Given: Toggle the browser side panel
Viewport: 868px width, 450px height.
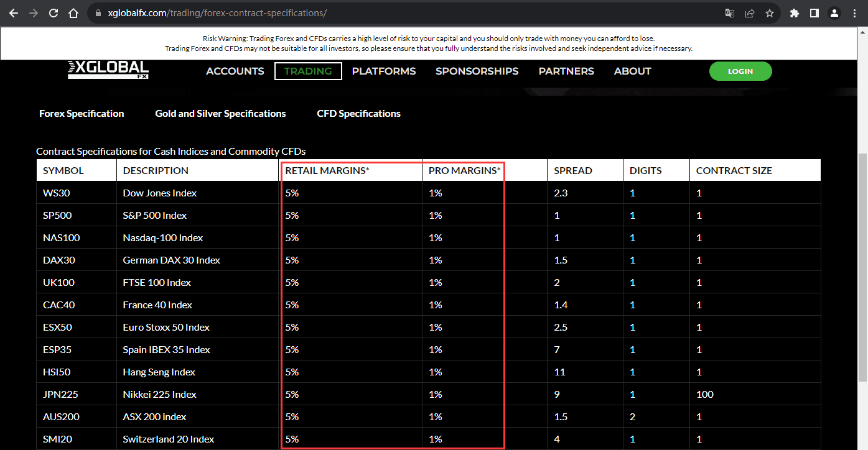Looking at the screenshot, I should click(814, 13).
